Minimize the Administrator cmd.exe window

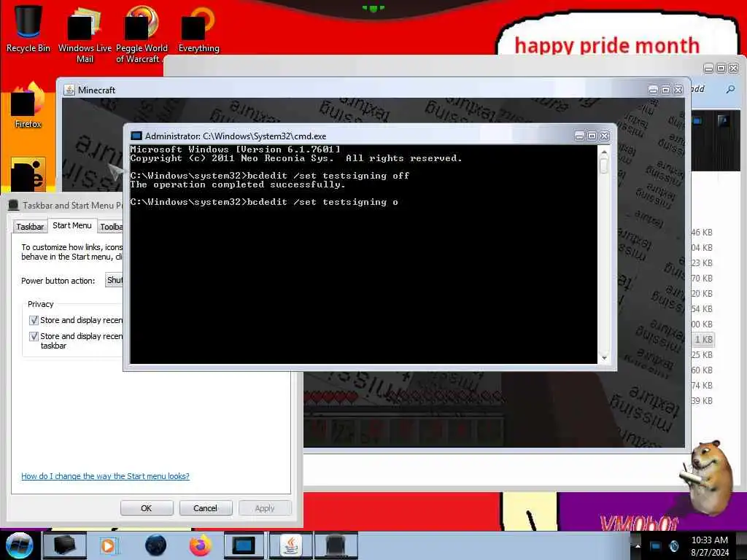tap(579, 136)
